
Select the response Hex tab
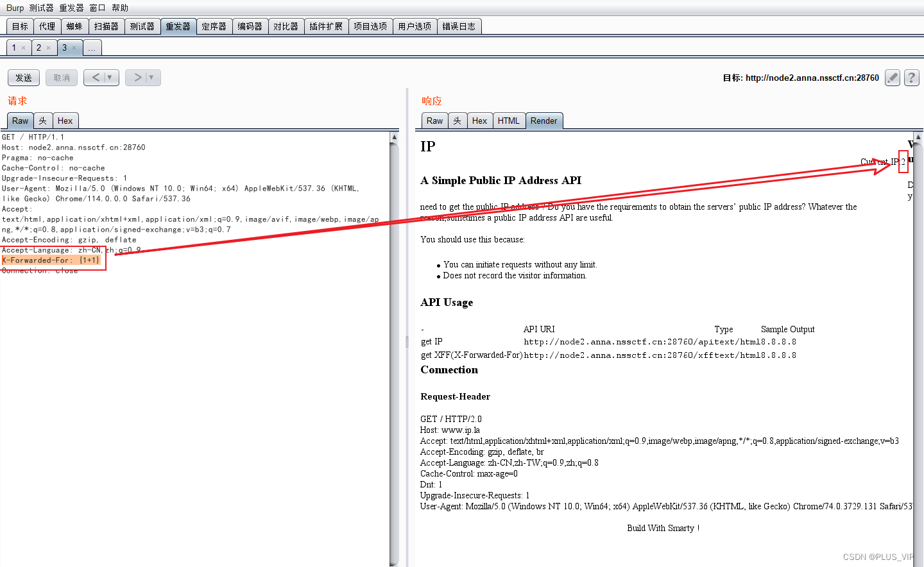479,121
